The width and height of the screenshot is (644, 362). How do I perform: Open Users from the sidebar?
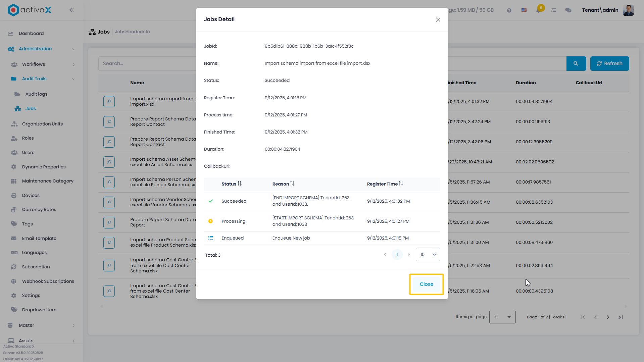coord(28,153)
